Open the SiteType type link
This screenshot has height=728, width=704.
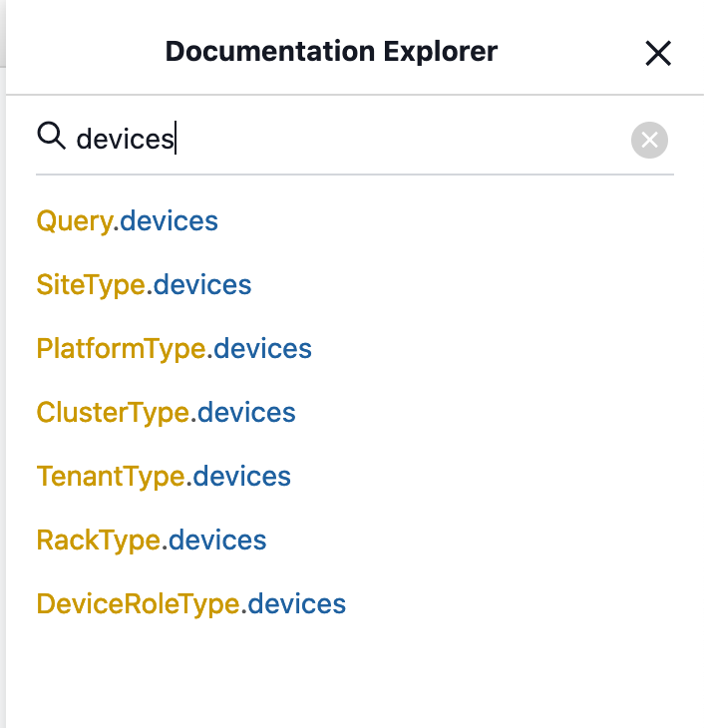click(90, 285)
